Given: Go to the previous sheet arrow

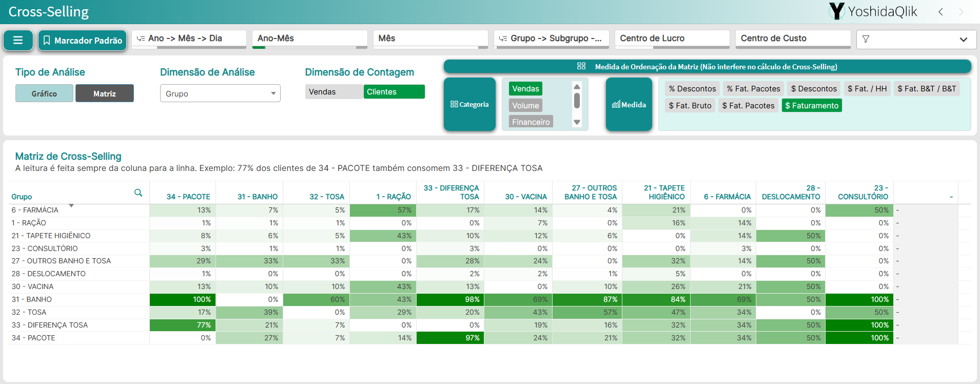Looking at the screenshot, I should tap(940, 12).
